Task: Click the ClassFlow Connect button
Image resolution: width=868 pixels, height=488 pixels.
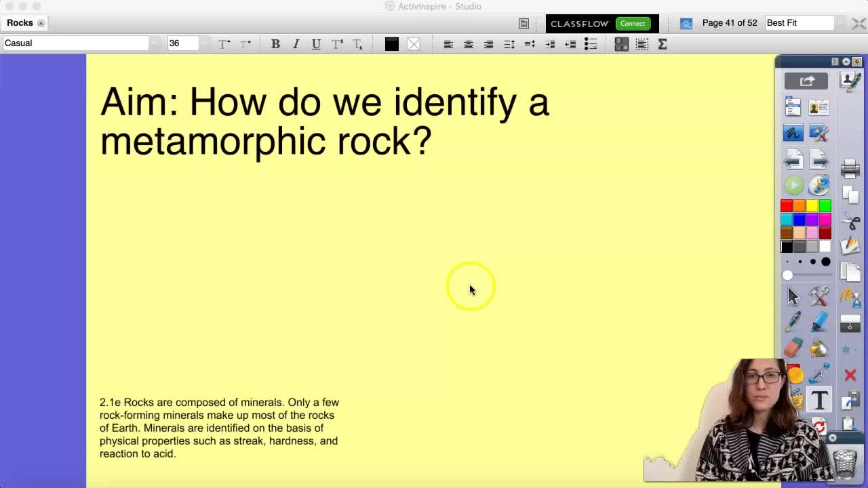Action: 632,23
